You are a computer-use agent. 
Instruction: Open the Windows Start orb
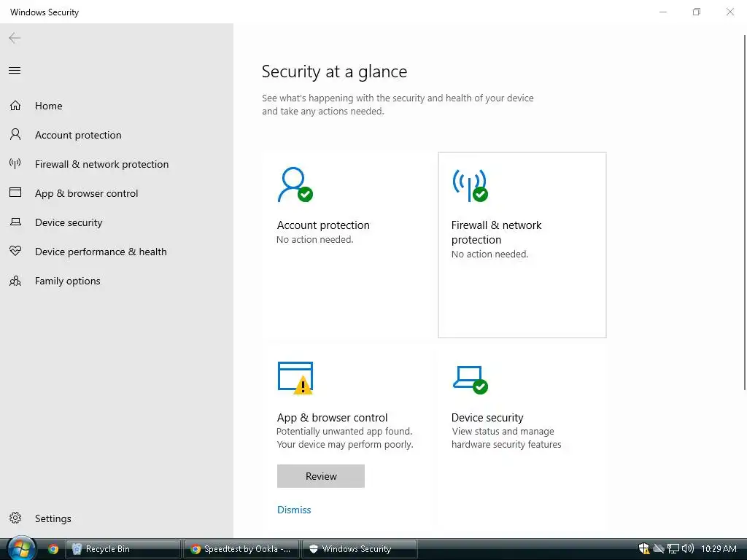[21, 548]
